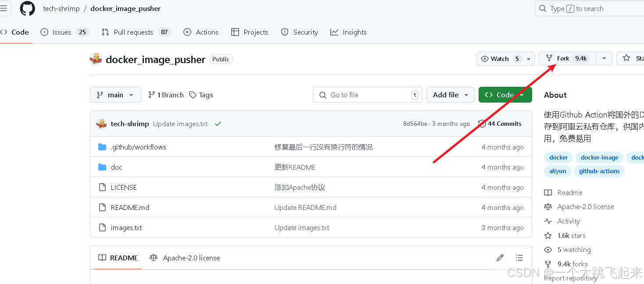The image size is (644, 284).
Task: Open the green Code dropdown button
Action: [505, 95]
